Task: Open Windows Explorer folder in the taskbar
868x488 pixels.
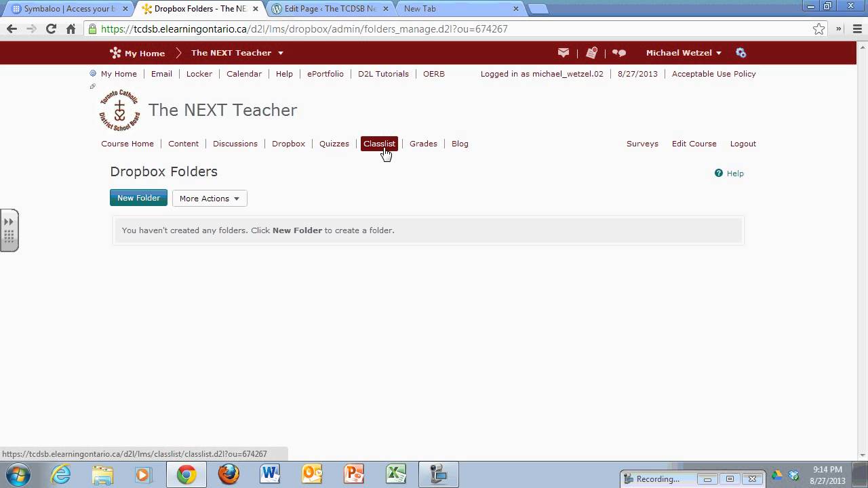Action: [x=102, y=474]
